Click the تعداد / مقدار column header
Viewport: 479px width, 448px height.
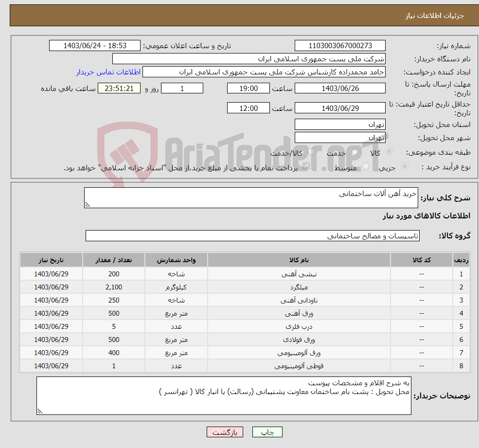click(114, 260)
